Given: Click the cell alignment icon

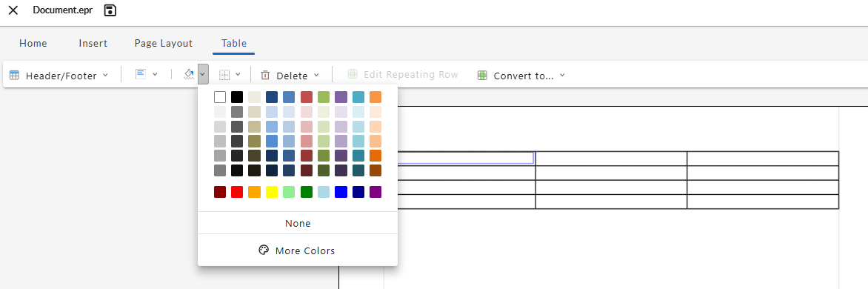Looking at the screenshot, I should (141, 74).
